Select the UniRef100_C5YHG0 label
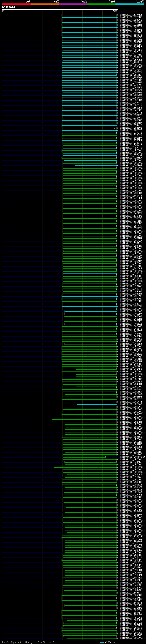Image resolution: width=146 pixels, height=644 pixels. [131, 100]
